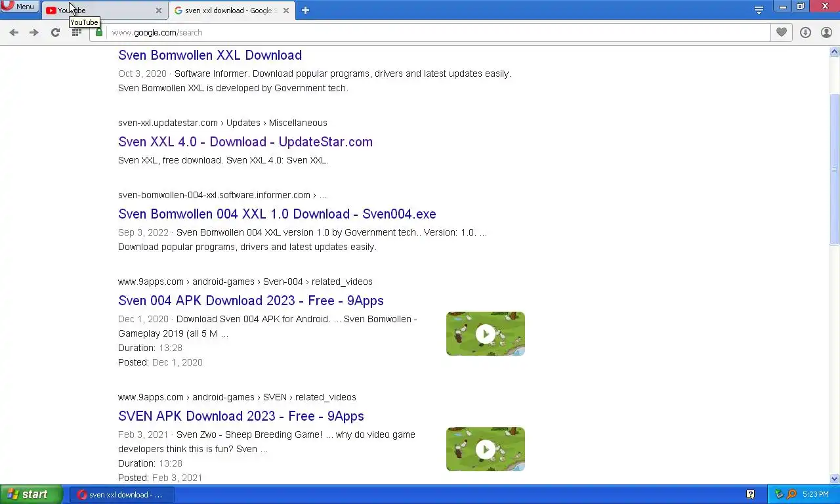Open a new tab with plus button

click(305, 10)
